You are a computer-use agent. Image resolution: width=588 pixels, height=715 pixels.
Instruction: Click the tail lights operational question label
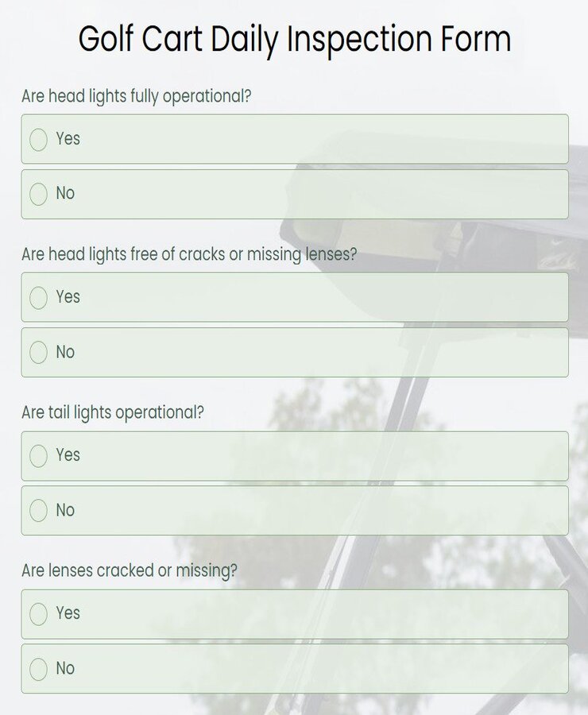pyautogui.click(x=113, y=412)
